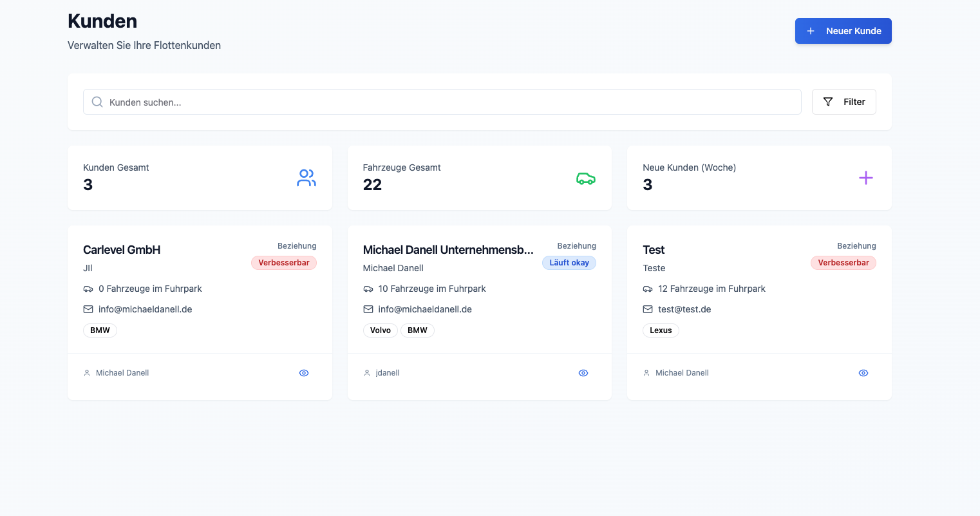Click the envelope icon next to test@test.de

tap(648, 309)
